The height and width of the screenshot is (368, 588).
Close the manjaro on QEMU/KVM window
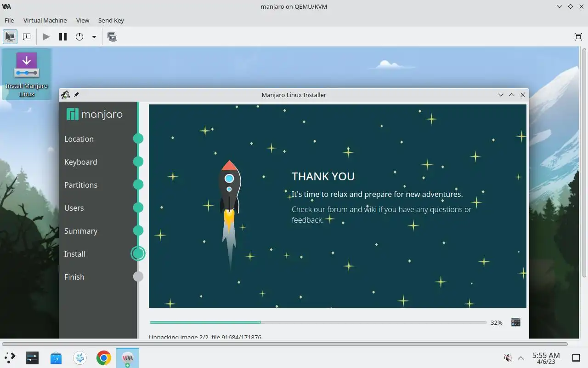(x=581, y=6)
